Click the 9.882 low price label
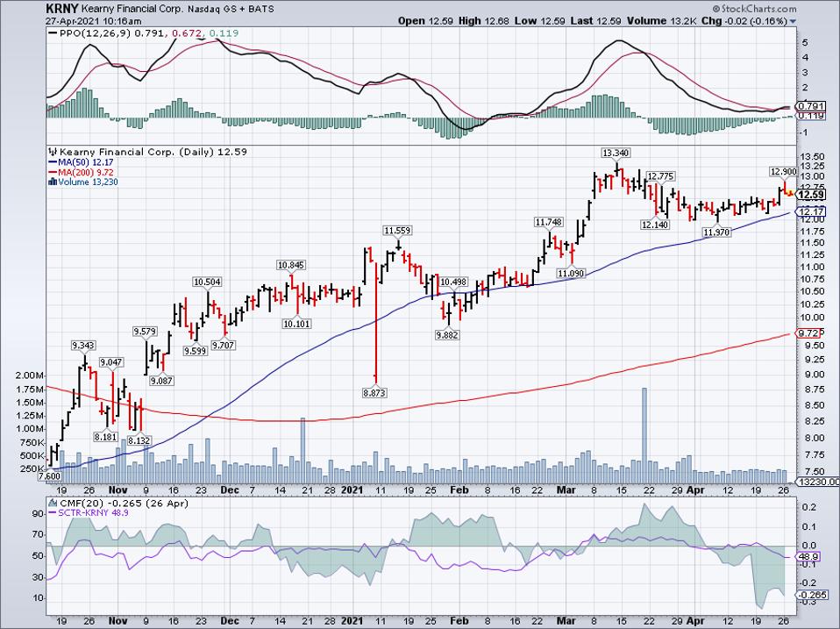 (447, 335)
